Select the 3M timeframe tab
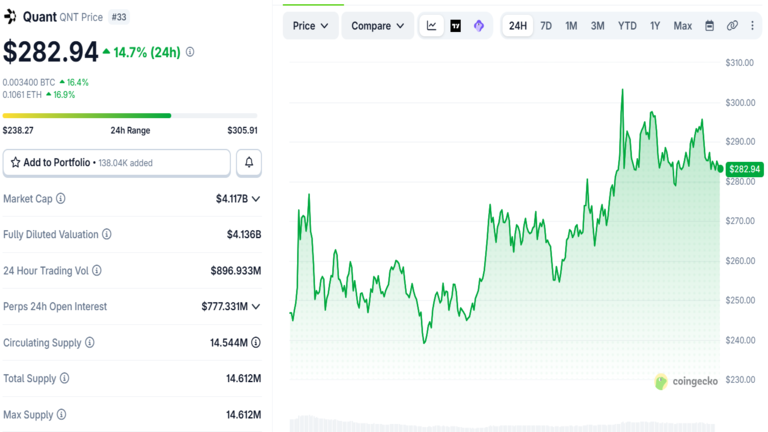The height and width of the screenshot is (432, 768). 597,25
